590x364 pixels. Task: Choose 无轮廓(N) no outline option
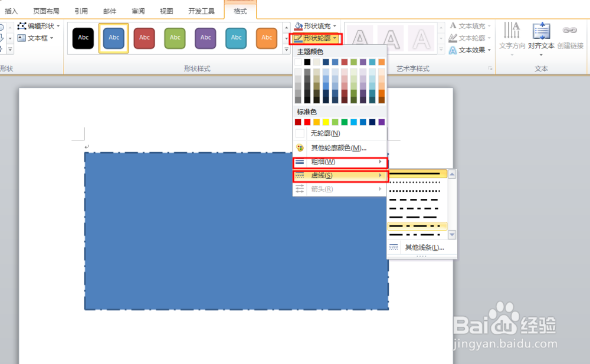click(x=340, y=133)
